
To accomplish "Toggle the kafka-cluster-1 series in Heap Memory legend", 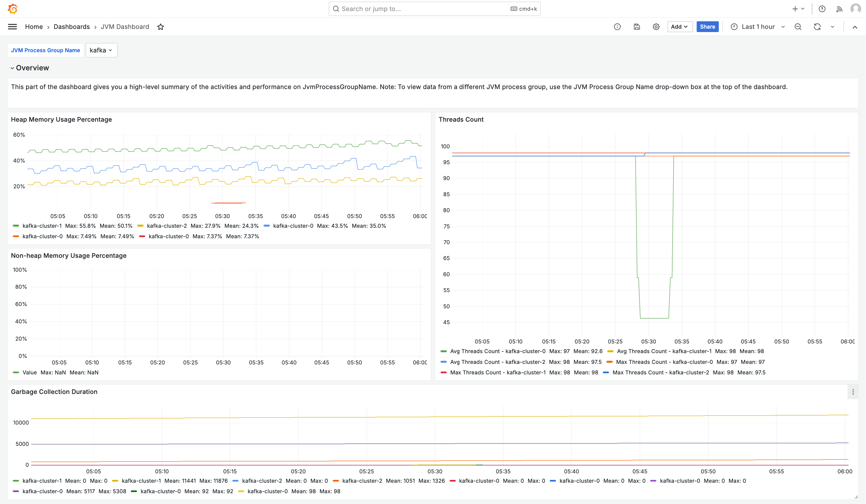I will [42, 226].
